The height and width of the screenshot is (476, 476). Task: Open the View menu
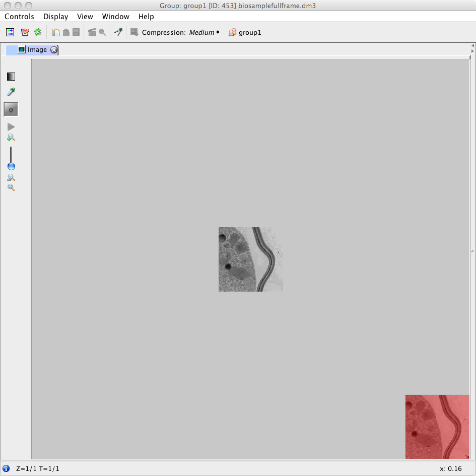85,17
